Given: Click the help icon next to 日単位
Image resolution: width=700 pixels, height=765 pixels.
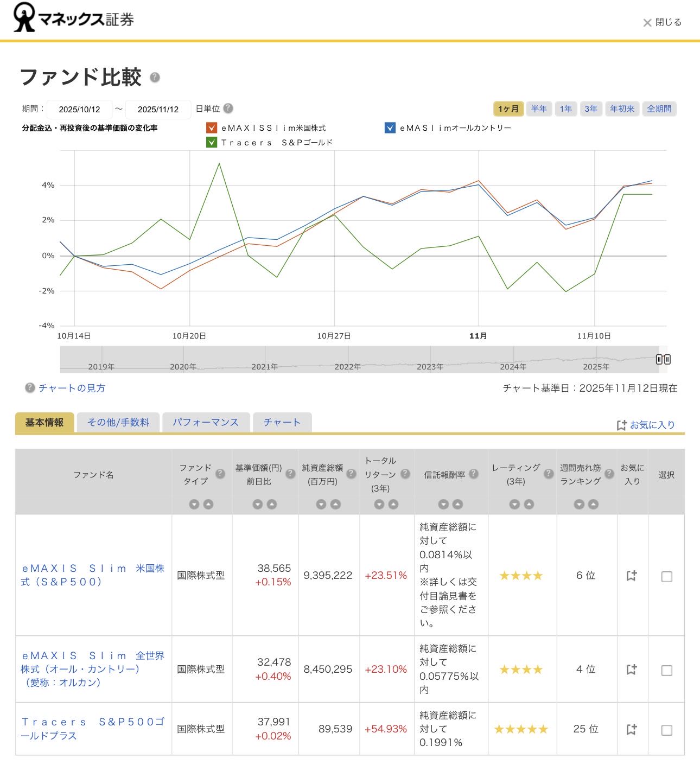Looking at the screenshot, I should (x=228, y=109).
